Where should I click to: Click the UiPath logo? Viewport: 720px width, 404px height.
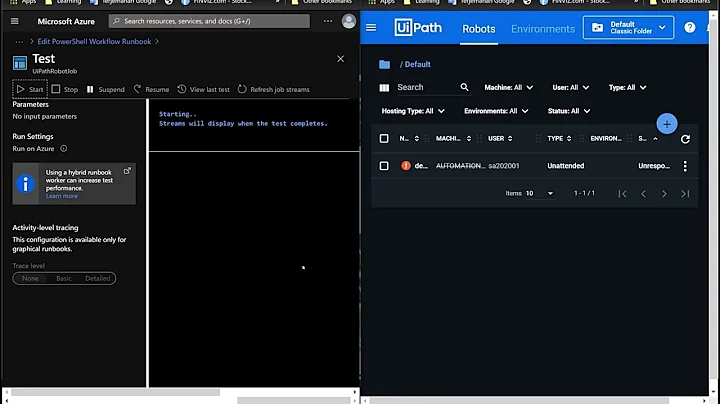point(418,28)
